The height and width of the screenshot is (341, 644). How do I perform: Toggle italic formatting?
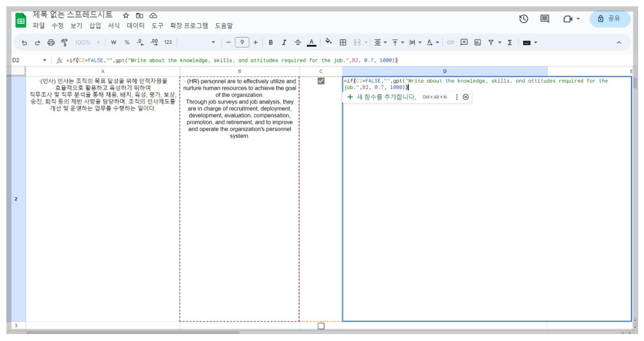tap(284, 42)
